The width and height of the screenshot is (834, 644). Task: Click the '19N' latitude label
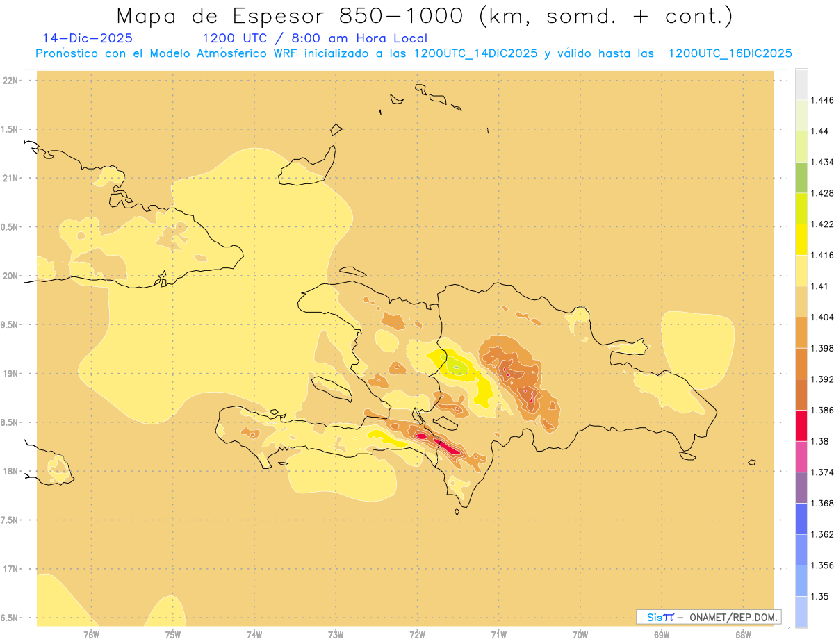click(11, 374)
